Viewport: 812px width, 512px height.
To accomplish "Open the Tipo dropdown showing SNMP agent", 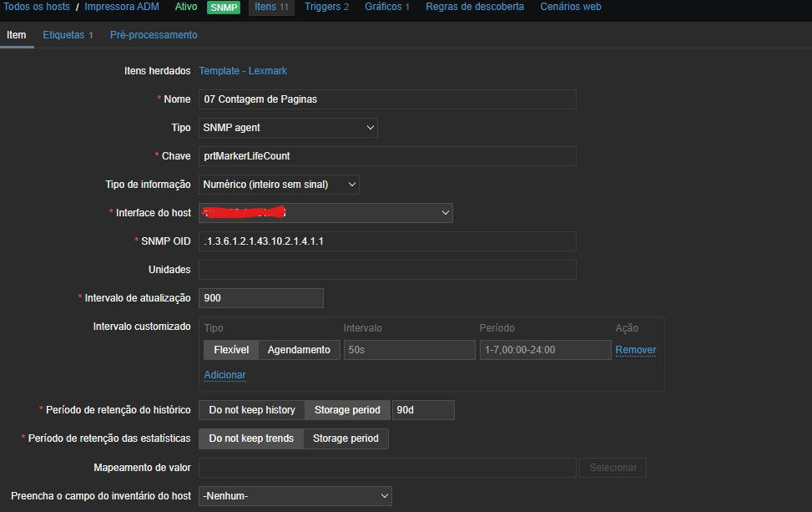I will pyautogui.click(x=288, y=128).
